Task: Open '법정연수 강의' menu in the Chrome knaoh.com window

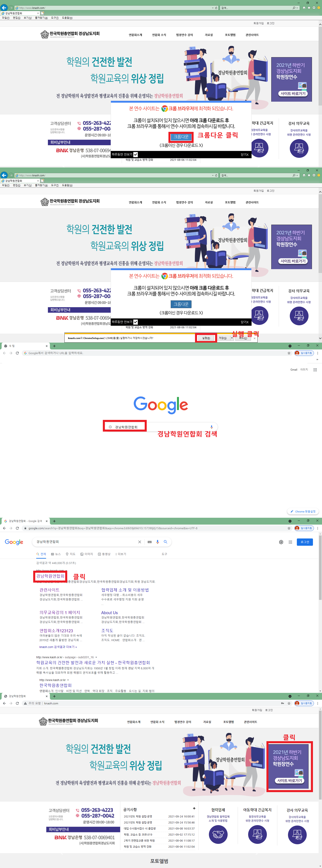Action: pyautogui.click(x=183, y=722)
